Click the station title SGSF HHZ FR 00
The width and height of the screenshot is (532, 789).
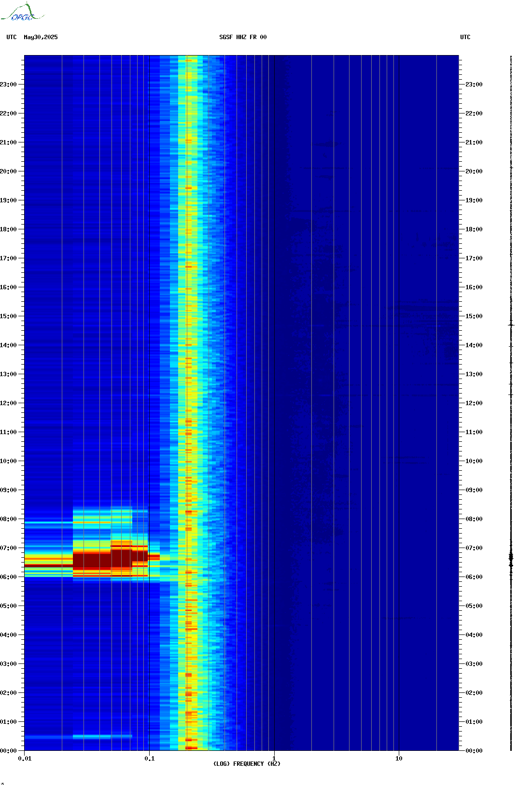pos(243,37)
